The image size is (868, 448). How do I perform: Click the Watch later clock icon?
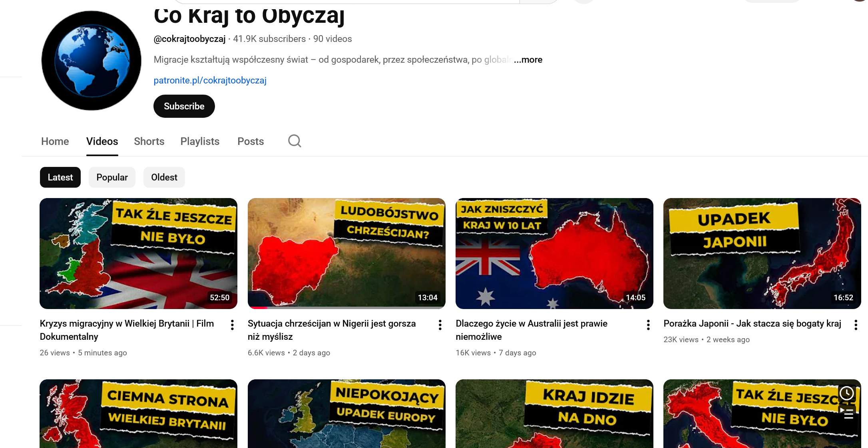pyautogui.click(x=847, y=393)
